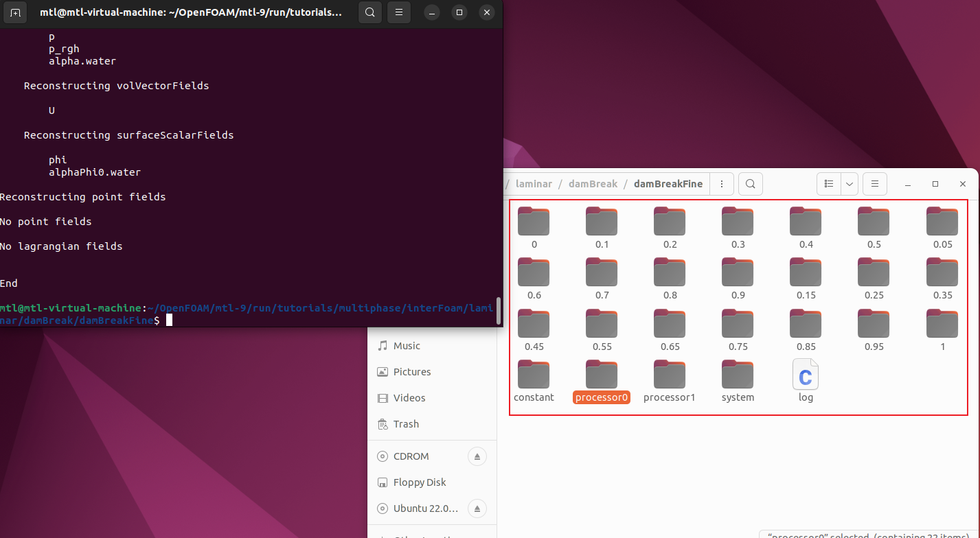Select the folder 0.8
Image resolution: width=980 pixels, height=538 pixels.
670,279
